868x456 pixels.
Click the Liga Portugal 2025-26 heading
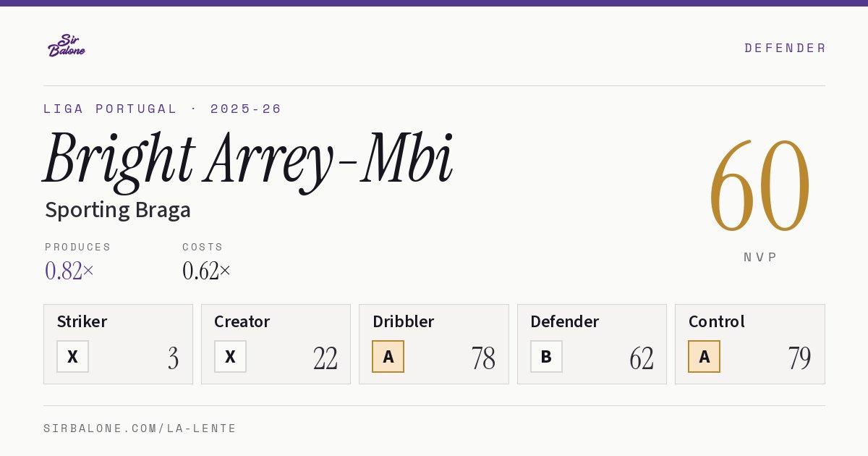(x=163, y=109)
